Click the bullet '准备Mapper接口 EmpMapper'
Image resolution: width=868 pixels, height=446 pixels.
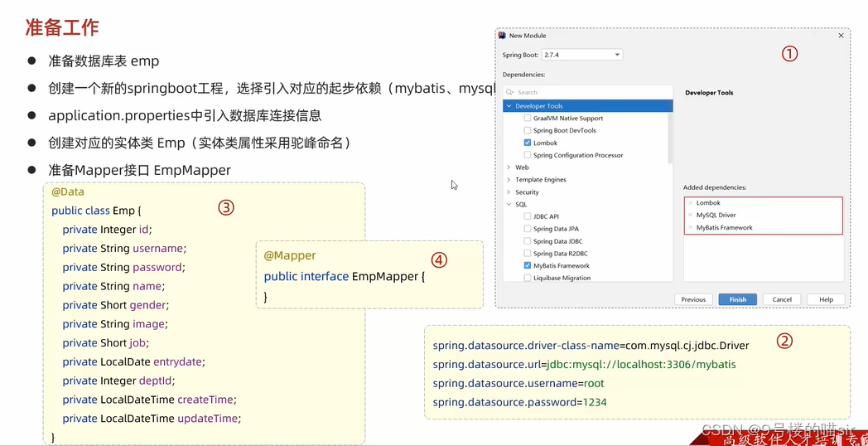pos(139,170)
